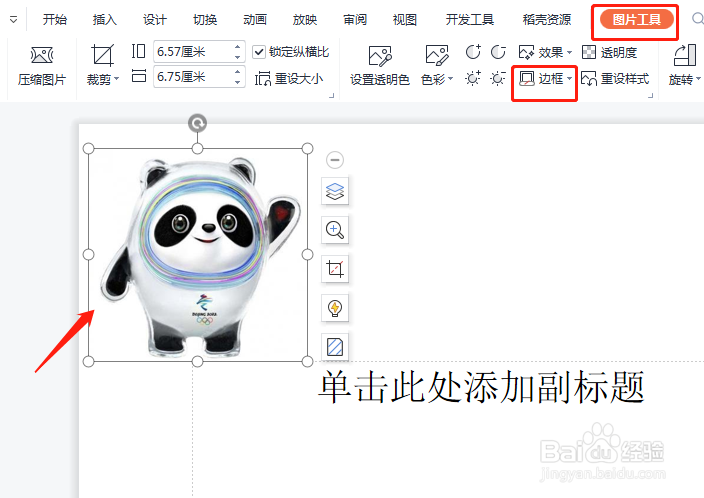
Task: Increase width with the up stepper arrow
Action: point(238,71)
